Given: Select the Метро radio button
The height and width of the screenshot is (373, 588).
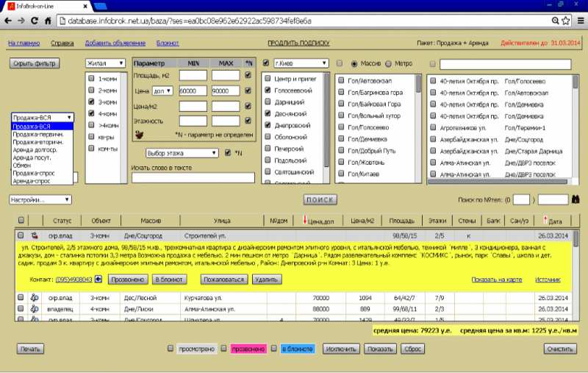Looking at the screenshot, I should 388,63.
